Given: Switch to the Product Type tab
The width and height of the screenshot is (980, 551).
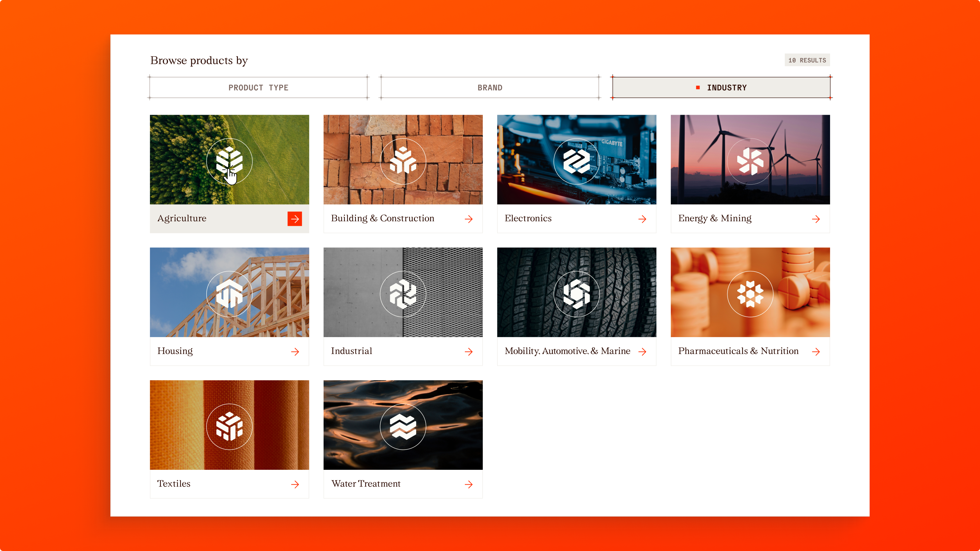Looking at the screenshot, I should click(258, 87).
